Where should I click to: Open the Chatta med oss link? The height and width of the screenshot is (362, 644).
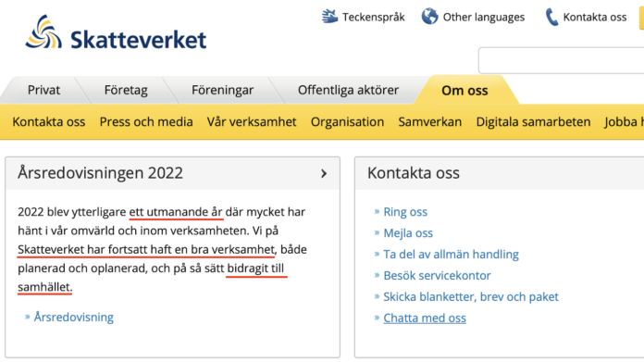tap(425, 318)
